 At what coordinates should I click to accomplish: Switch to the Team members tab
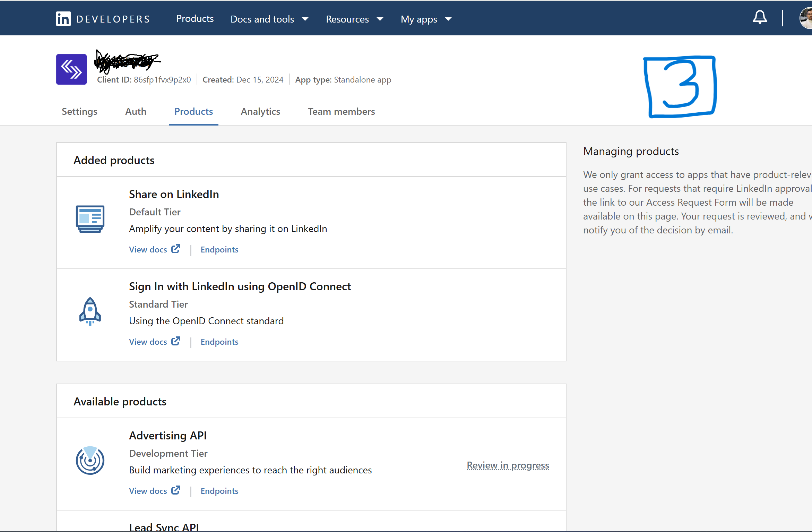tap(341, 111)
